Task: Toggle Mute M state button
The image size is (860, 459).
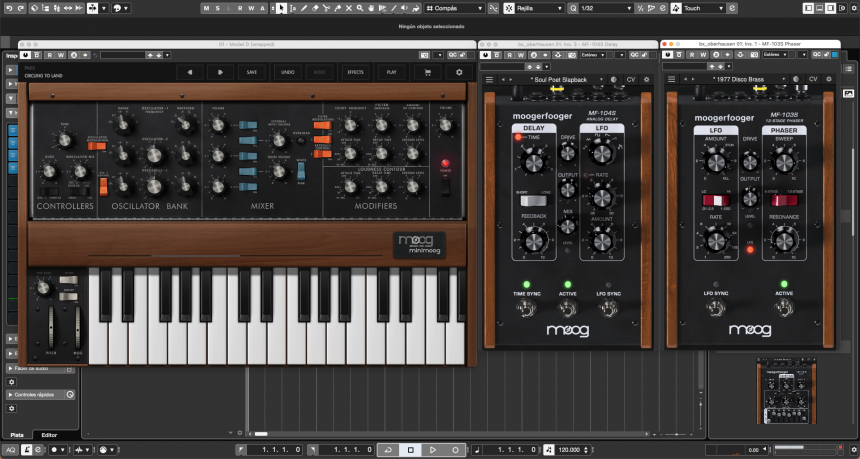Action: coord(206,8)
